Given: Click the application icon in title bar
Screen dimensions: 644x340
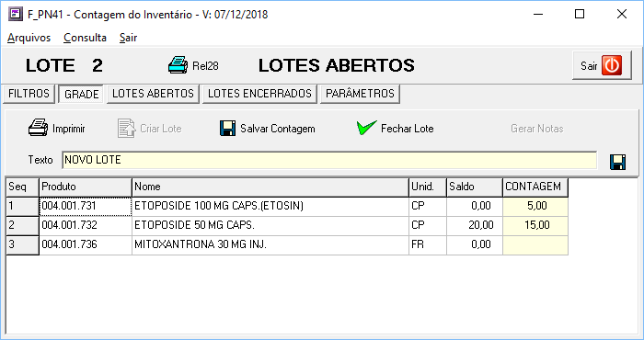Looking at the screenshot, I should [x=16, y=15].
